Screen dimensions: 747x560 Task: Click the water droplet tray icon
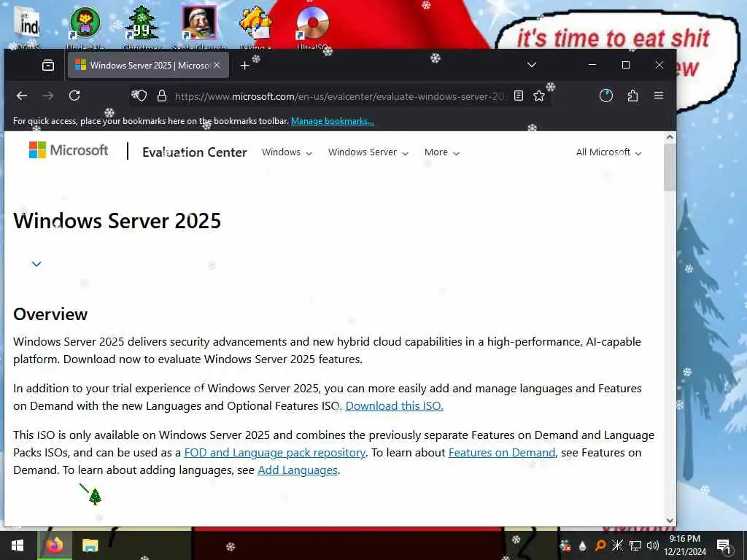point(583,545)
